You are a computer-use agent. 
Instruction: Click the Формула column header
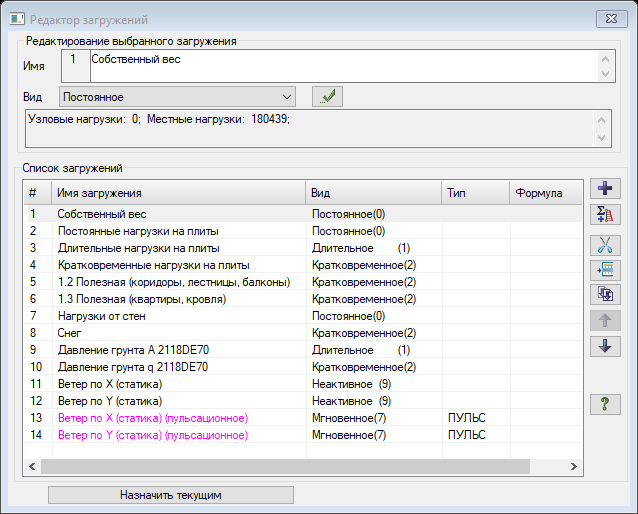[x=546, y=193]
